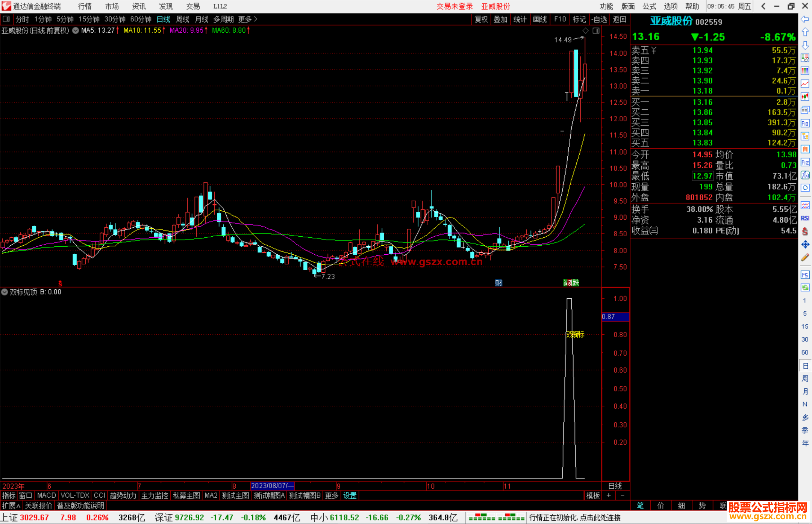Open the F12 sidebar icon
The width and height of the screenshot is (812, 524).
(805, 162)
